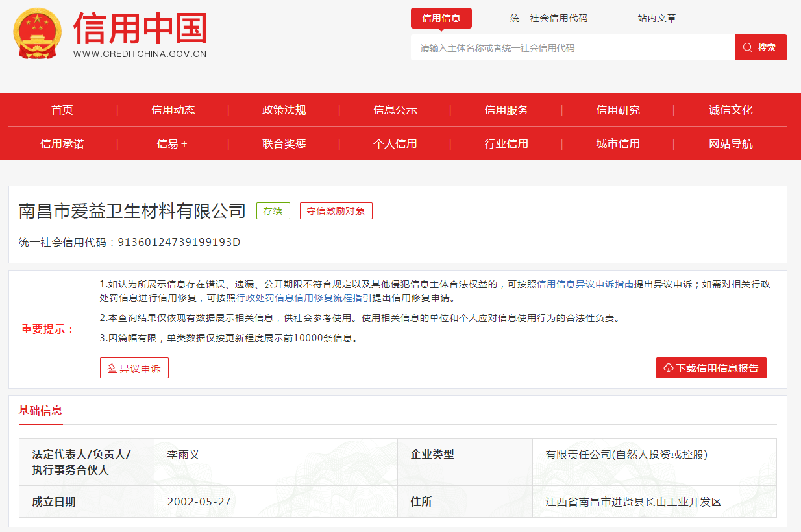The image size is (801, 532).
Task: Open 网站导航 navigation item
Action: coord(731,143)
